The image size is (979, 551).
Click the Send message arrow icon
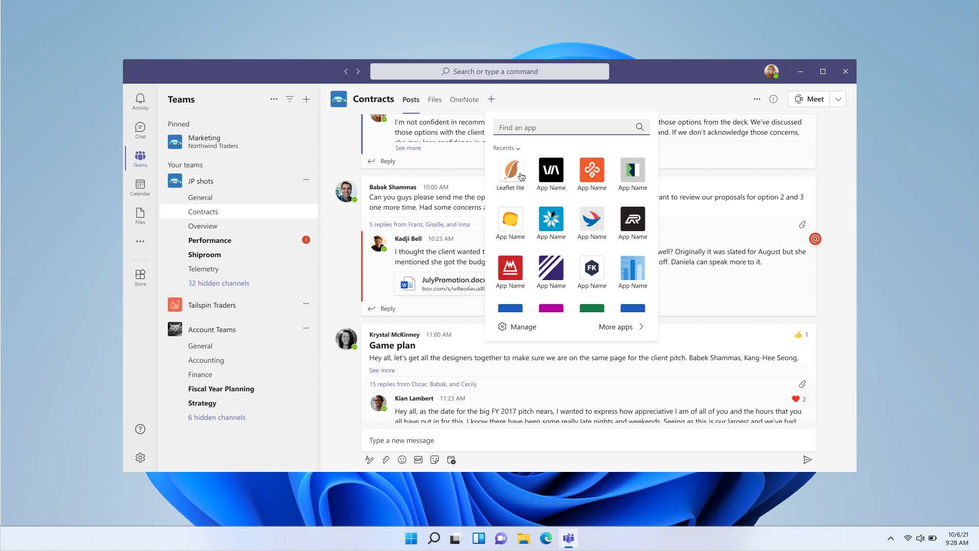point(807,460)
